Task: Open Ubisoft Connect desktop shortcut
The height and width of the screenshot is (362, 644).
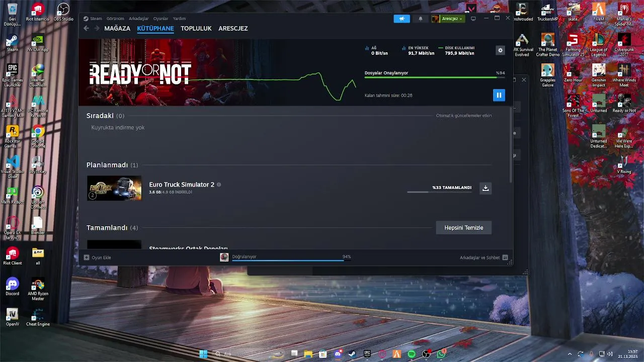Action: [x=38, y=198]
